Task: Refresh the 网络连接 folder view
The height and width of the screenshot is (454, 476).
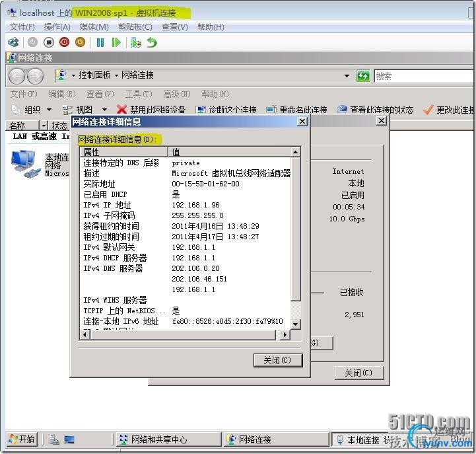Action: tap(363, 75)
